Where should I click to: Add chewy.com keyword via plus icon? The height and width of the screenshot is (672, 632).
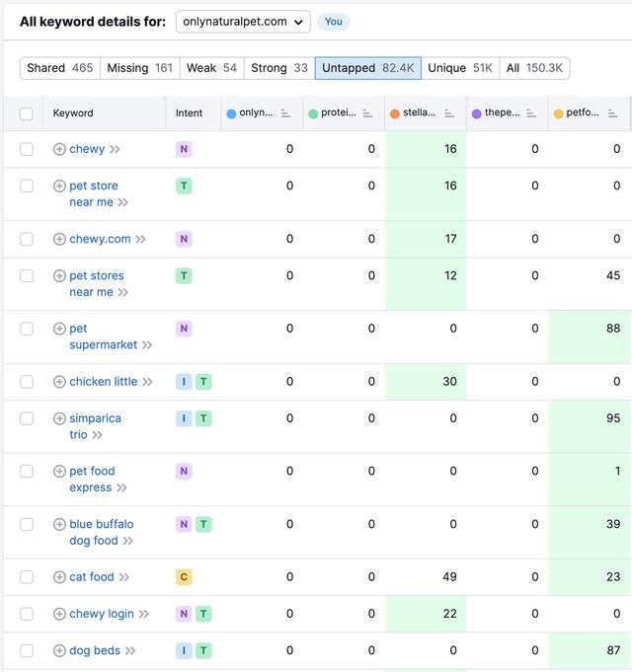click(59, 239)
